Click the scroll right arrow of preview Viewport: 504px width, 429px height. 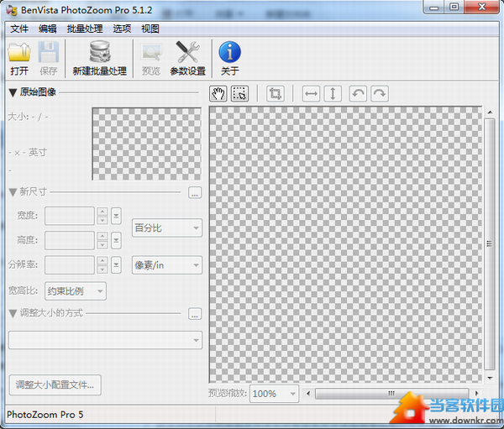click(x=476, y=394)
